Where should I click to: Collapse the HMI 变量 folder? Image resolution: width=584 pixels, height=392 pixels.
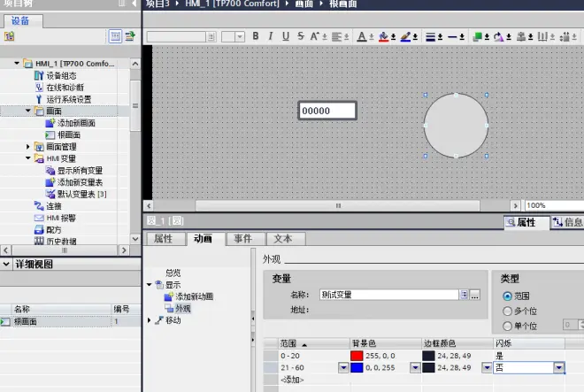tap(28, 158)
